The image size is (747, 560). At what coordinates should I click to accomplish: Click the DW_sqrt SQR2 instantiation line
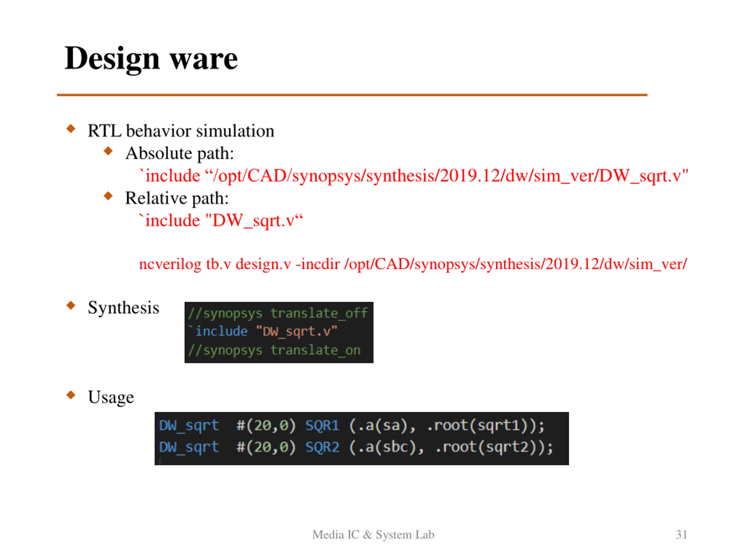pos(356,448)
